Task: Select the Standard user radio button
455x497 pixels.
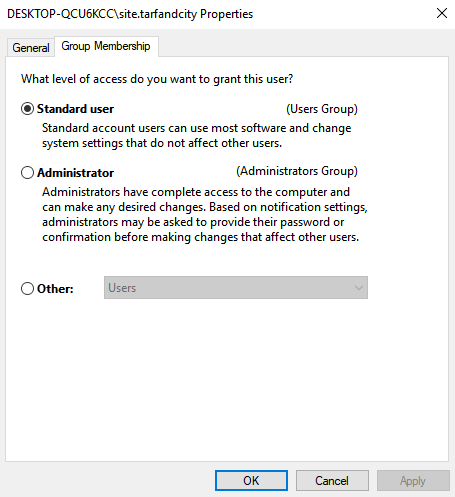Action: 27,109
